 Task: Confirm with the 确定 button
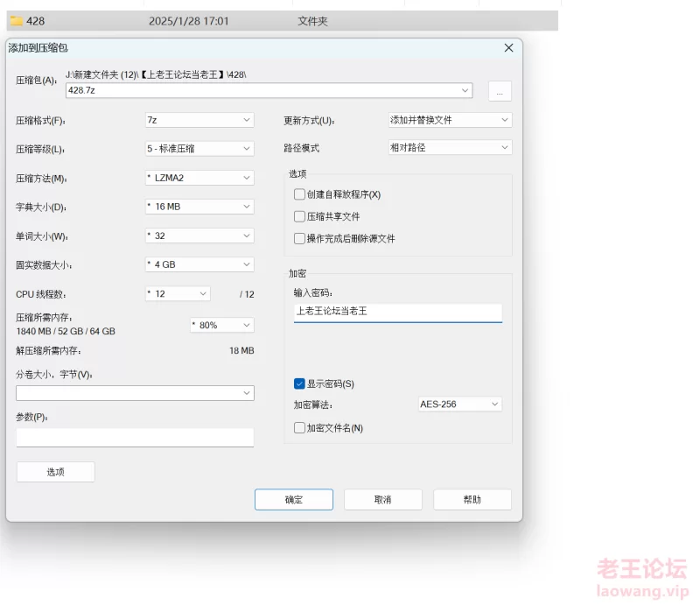click(294, 500)
